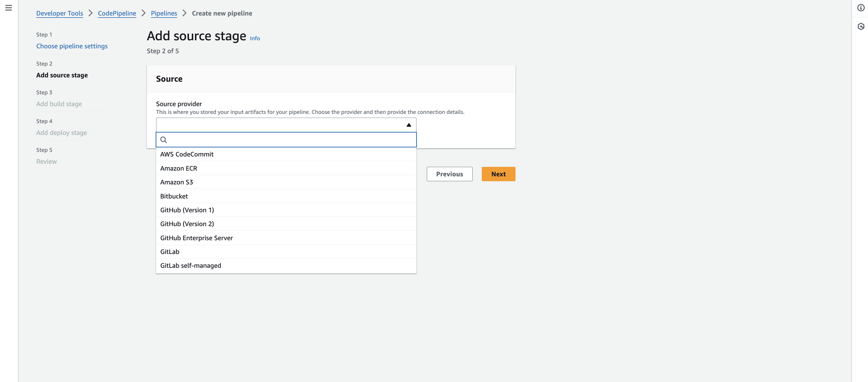Select GitLab self-managed option
Screen dimensions: 868x382
tap(190, 266)
